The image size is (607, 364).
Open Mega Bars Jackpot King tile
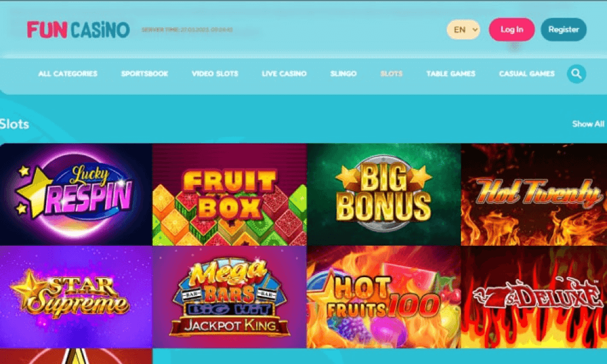[x=229, y=297]
